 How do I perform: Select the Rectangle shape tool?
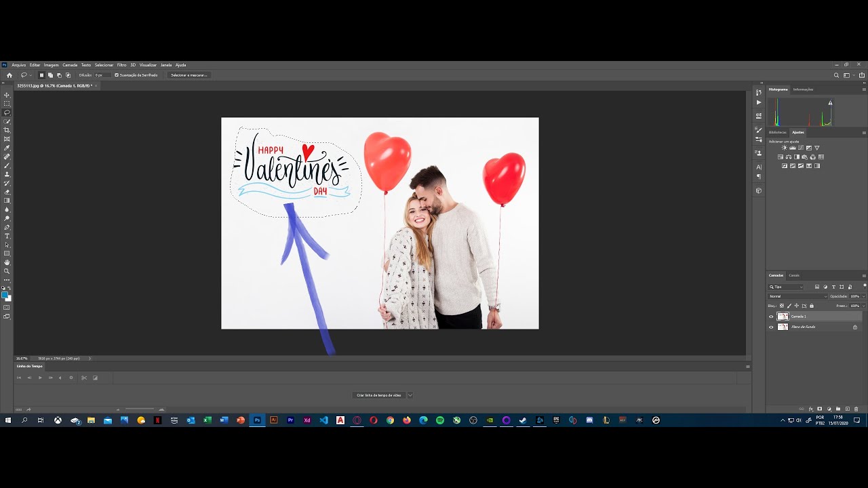click(x=7, y=253)
